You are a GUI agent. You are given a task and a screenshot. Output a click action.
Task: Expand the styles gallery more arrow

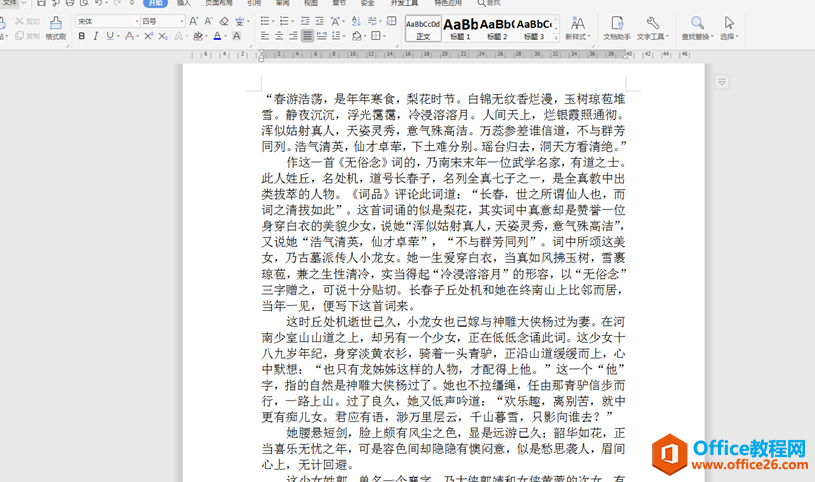[x=556, y=37]
